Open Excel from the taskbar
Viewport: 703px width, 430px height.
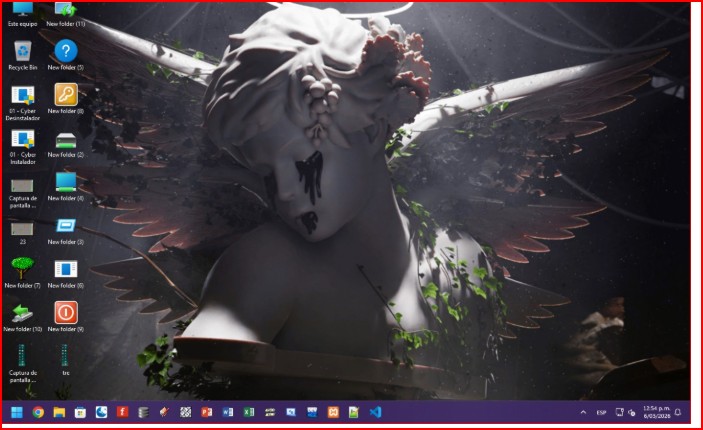248,412
